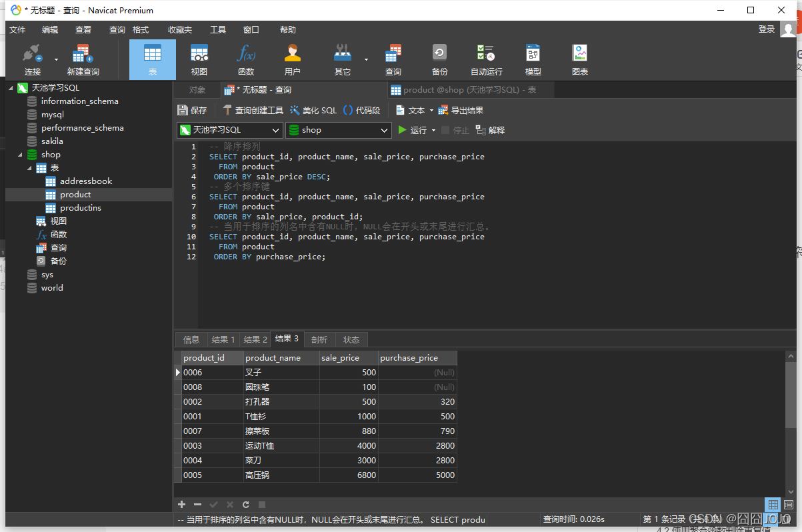The image size is (802, 532).
Task: Click the delete record minus icon
Action: (x=197, y=505)
